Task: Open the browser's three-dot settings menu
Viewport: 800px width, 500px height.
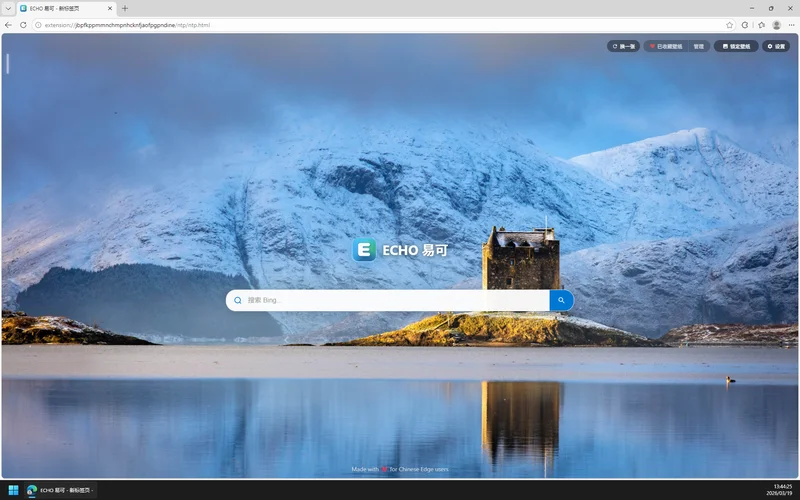Action: (x=791, y=24)
